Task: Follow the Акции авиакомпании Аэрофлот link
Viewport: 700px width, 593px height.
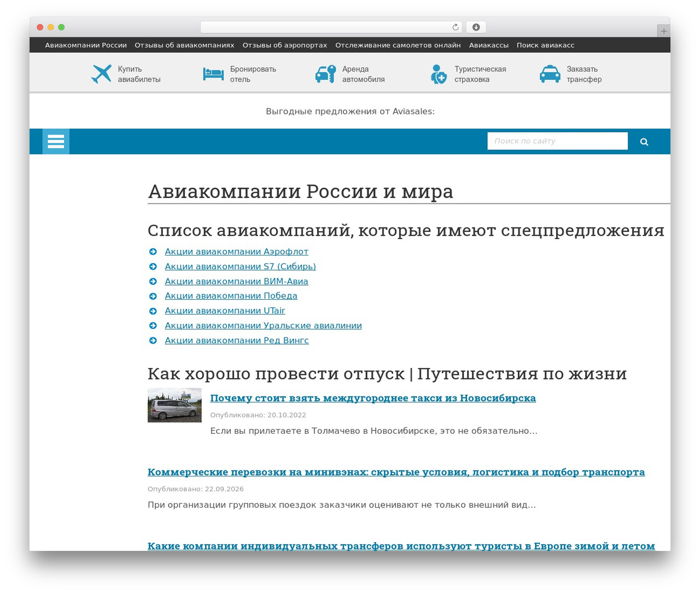Action: (237, 252)
